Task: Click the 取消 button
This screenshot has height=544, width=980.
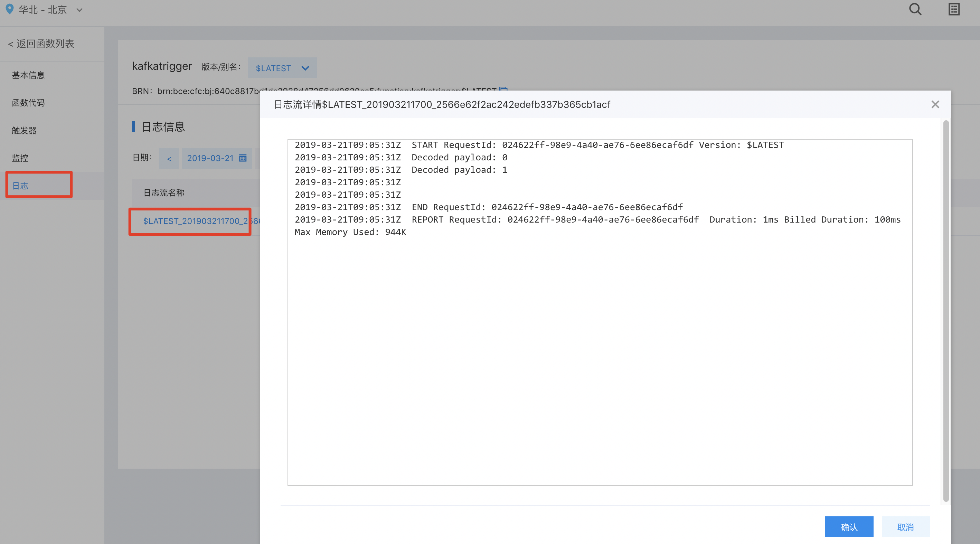Action: [x=905, y=526]
